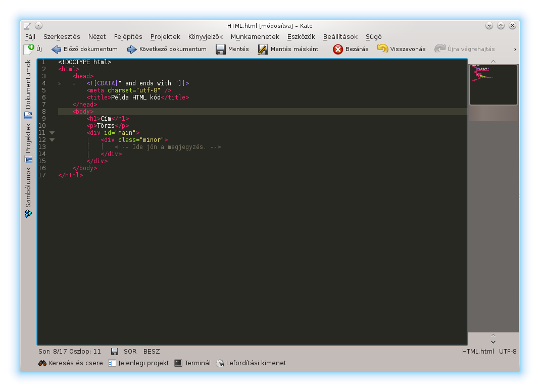Open the Felépítés menu
This screenshot has width=540, height=392.
pos(128,36)
